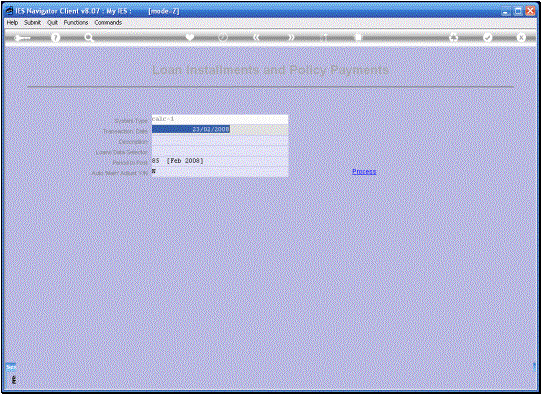Select the Transaction Date field
The image size is (541, 394).
[220, 129]
